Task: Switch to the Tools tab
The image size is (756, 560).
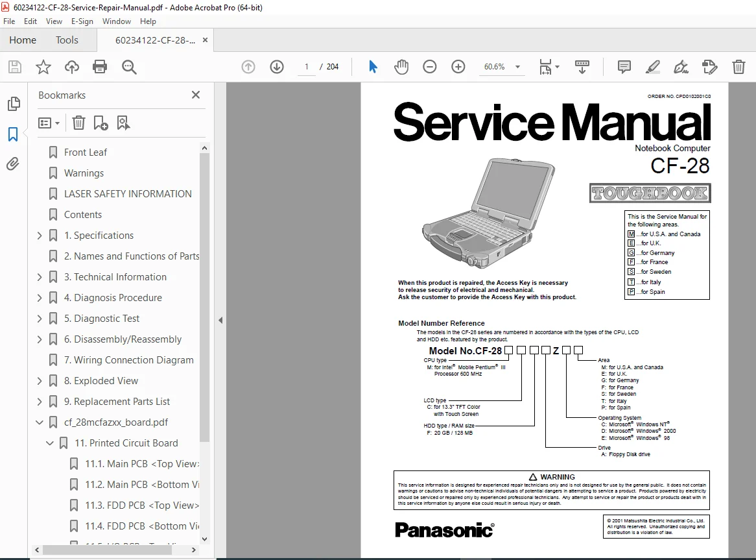Action: tap(67, 40)
